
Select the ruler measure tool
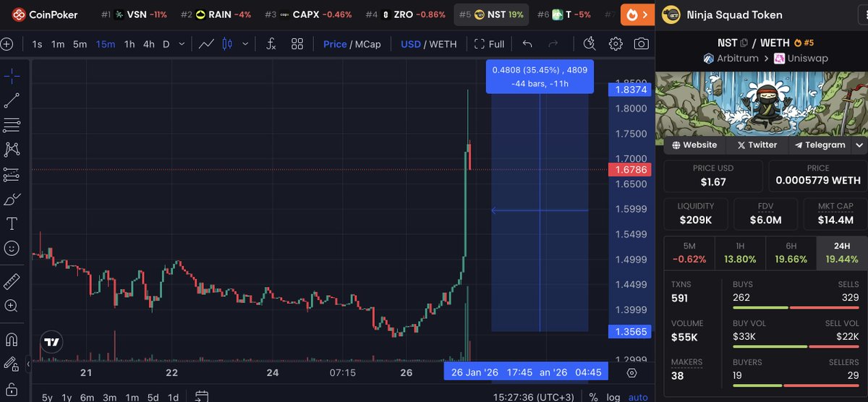[12, 281]
